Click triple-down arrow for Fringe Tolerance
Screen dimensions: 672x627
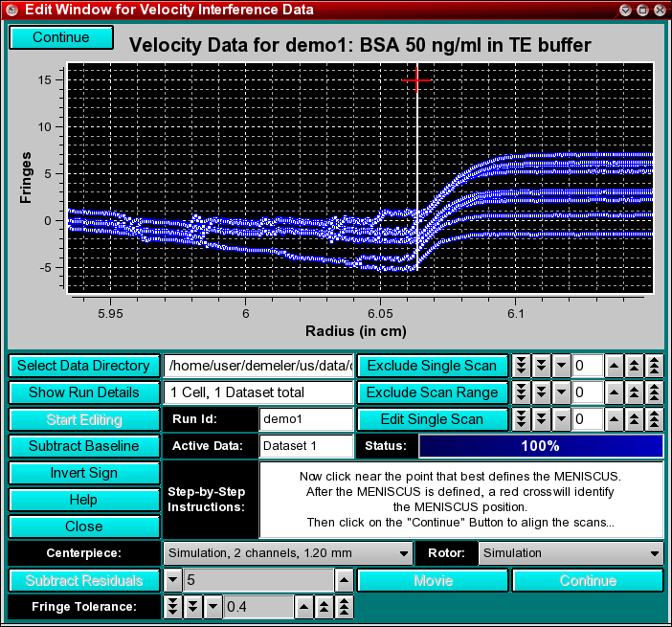(x=173, y=607)
